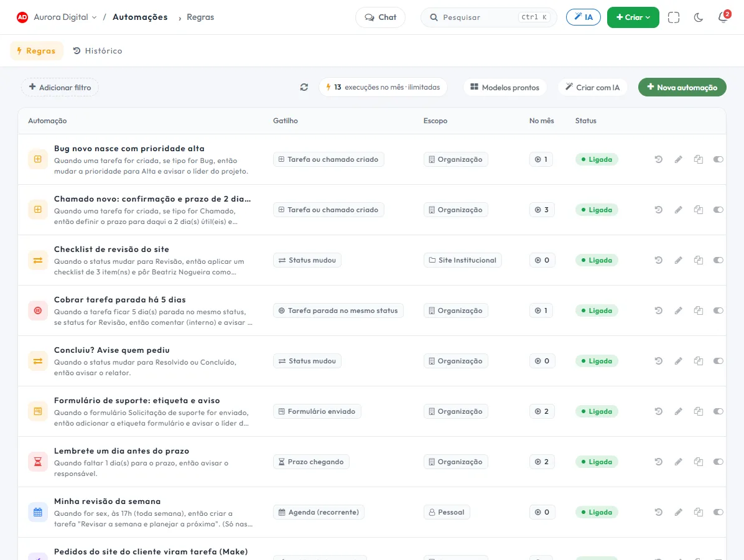Switch off Checklist de revisão do site

pyautogui.click(x=718, y=260)
